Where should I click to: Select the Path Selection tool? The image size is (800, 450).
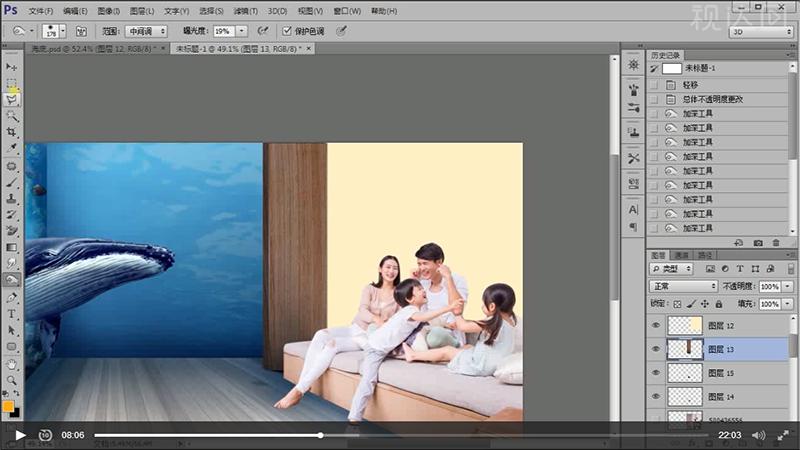pos(11,331)
